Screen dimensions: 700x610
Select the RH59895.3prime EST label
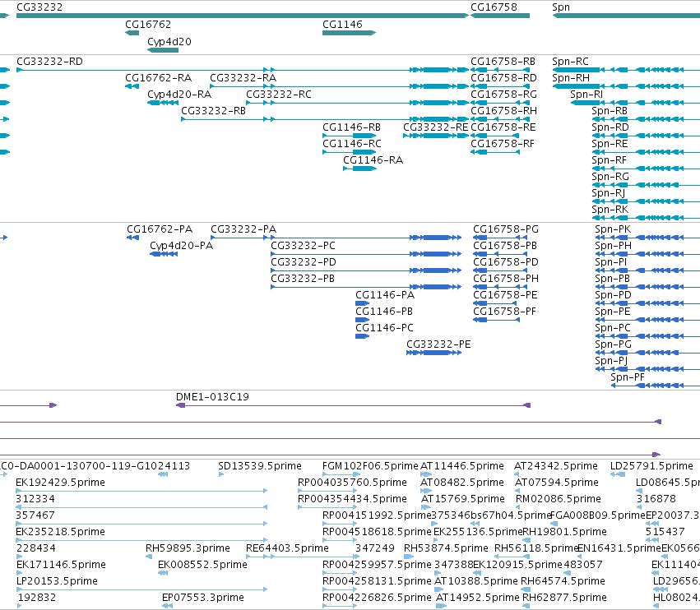(188, 548)
